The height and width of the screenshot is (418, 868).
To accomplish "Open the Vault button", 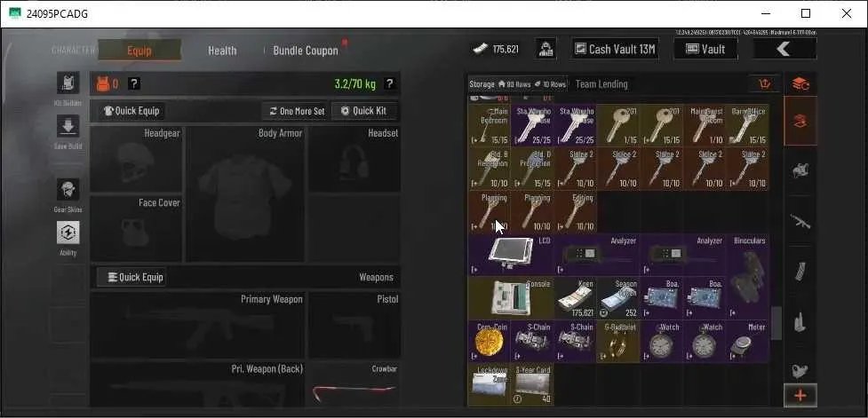I will [705, 49].
